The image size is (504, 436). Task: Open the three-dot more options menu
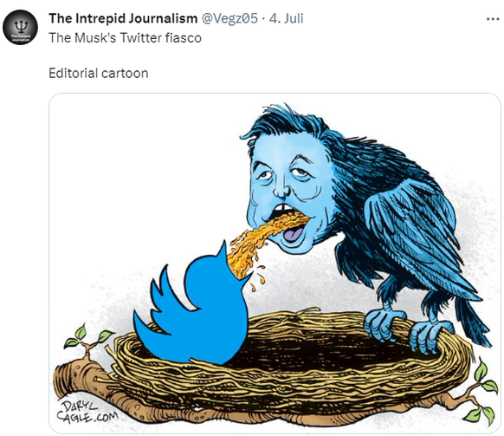point(493,19)
